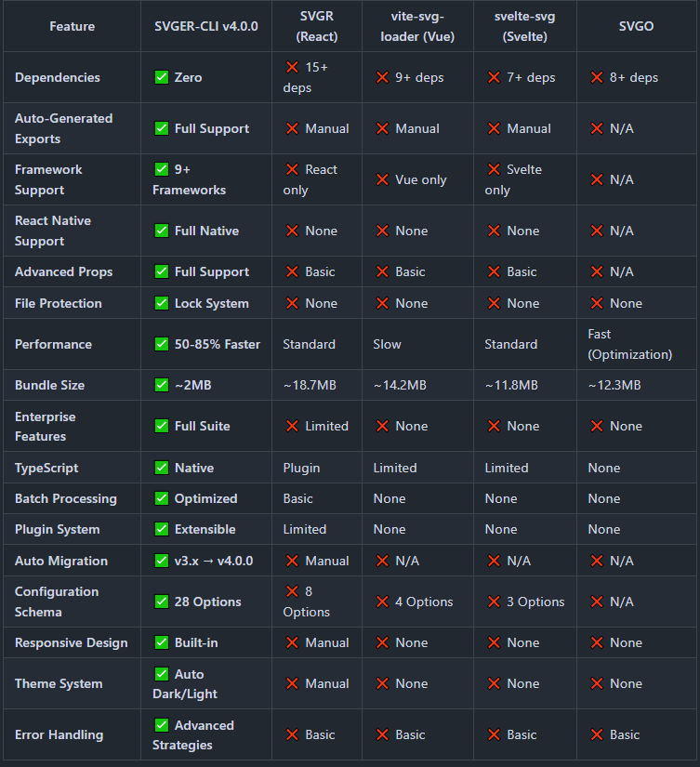Click red cross beside React only

(292, 169)
